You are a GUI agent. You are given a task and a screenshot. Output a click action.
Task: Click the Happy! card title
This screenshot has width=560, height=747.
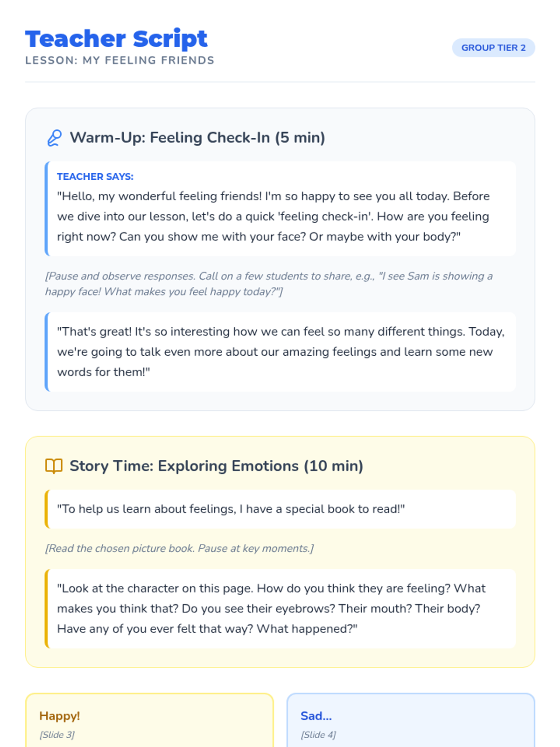coord(60,716)
